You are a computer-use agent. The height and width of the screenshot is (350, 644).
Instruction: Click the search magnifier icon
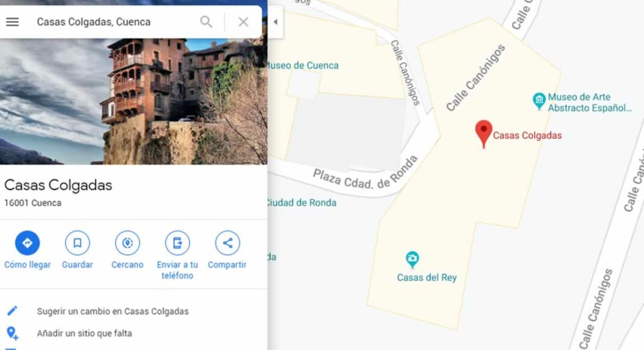[x=206, y=22]
